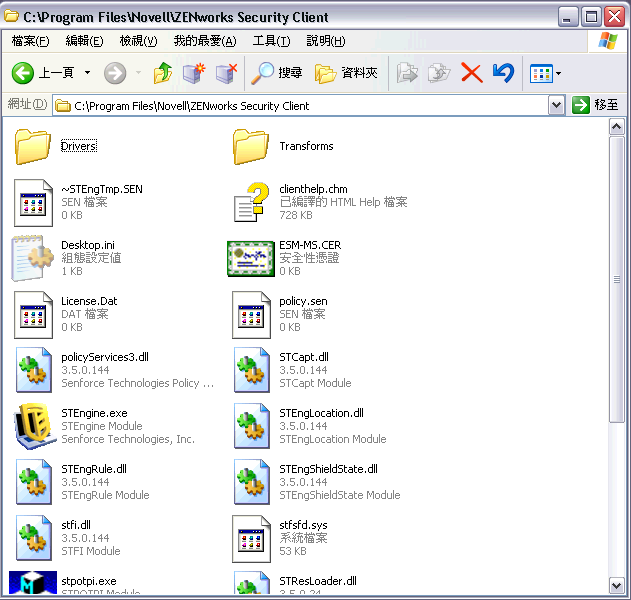Open the 檢視(V) menu
The width and height of the screenshot is (631, 600).
coord(138,41)
